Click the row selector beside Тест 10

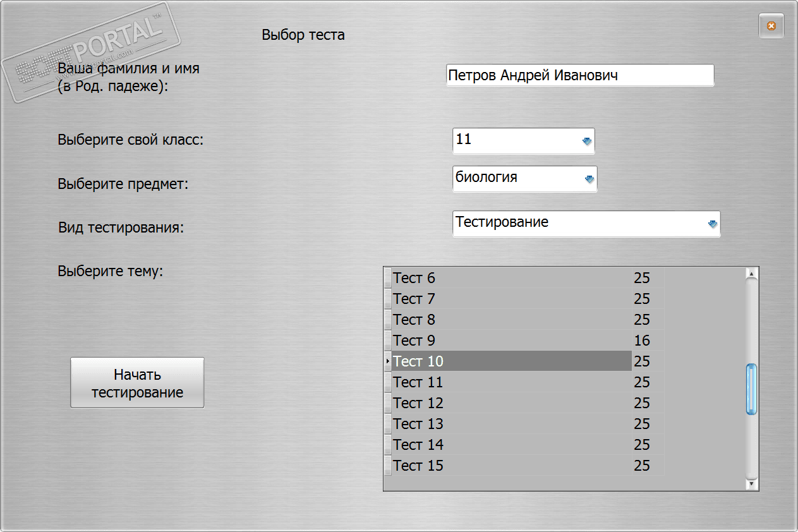[x=388, y=361]
